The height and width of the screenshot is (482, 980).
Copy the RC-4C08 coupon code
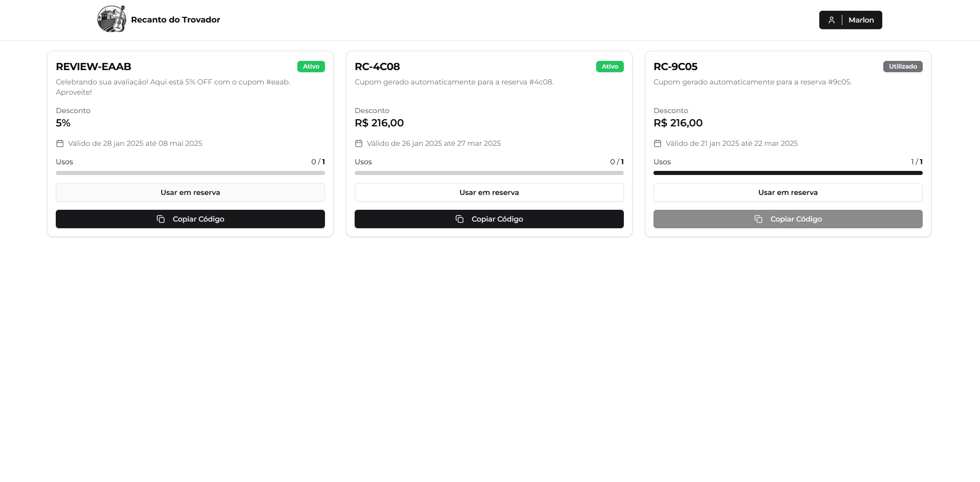pos(489,219)
